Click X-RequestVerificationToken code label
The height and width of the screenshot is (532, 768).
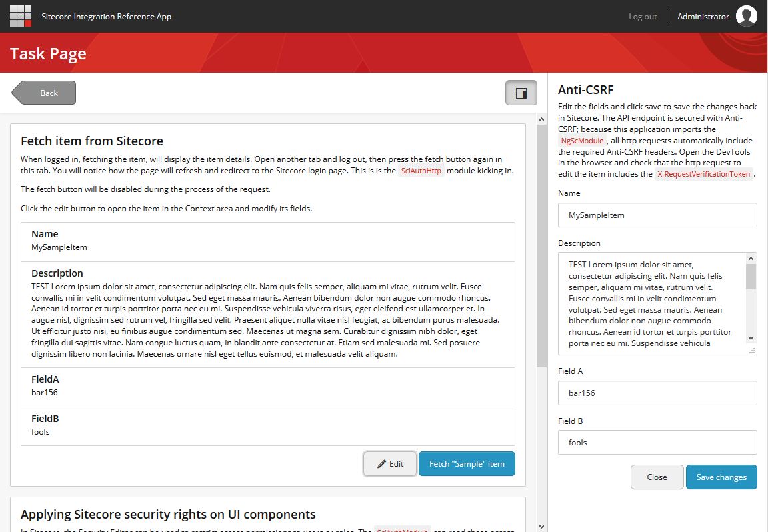pyautogui.click(x=704, y=174)
